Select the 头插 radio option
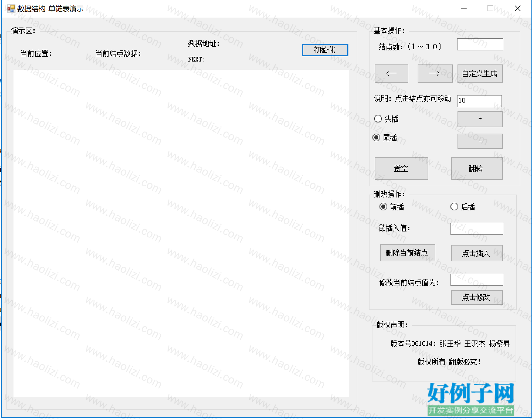 coord(387,119)
